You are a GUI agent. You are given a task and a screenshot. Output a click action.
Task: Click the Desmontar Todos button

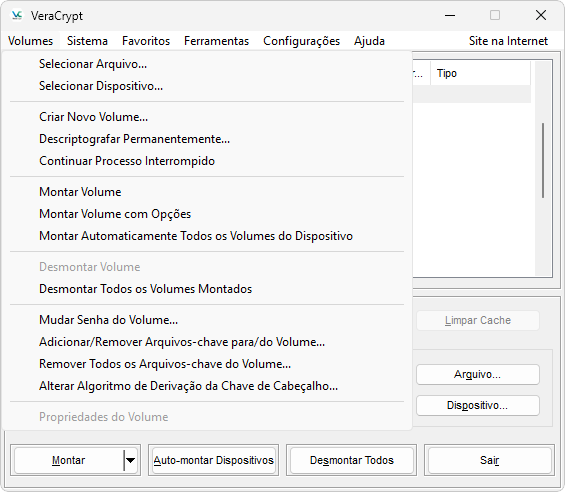[352, 460]
